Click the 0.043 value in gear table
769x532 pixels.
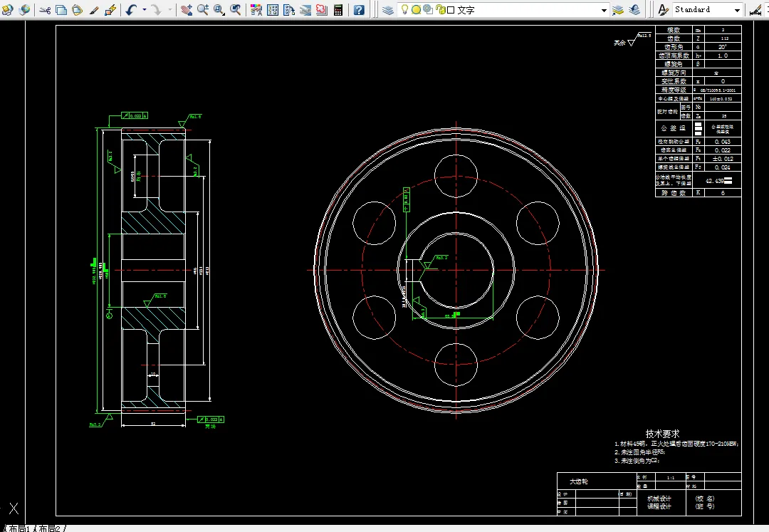pos(723,142)
